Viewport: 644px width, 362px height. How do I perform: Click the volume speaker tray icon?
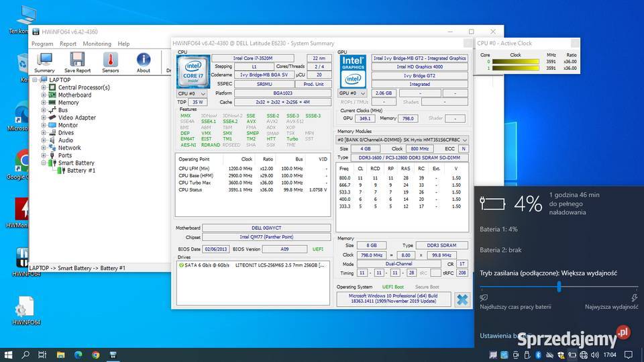(594, 355)
